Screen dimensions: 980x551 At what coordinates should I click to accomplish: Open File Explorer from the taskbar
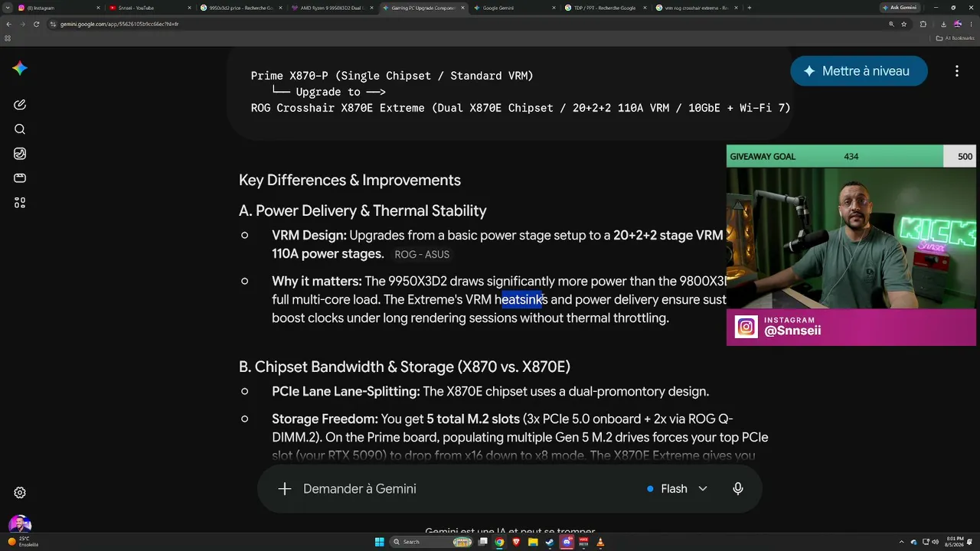(x=533, y=542)
